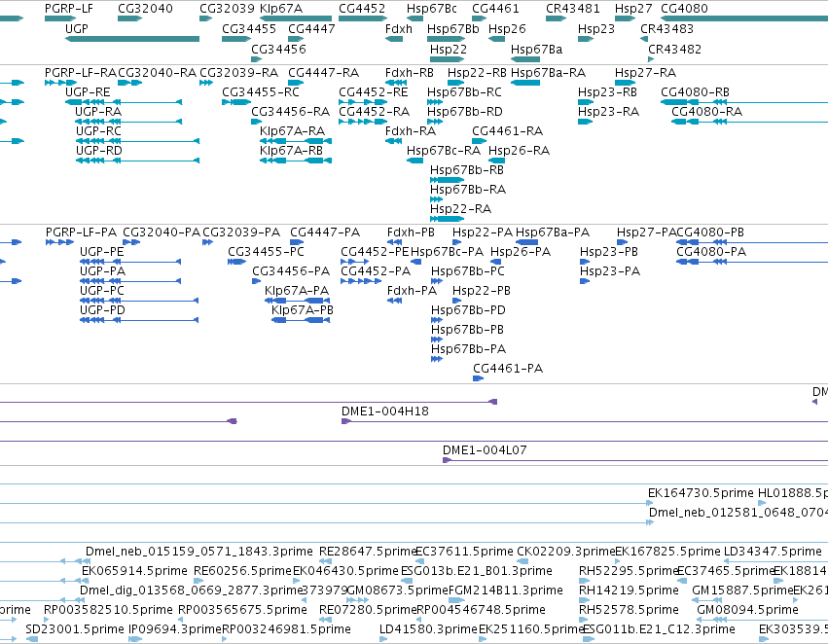Select protein CG4461-PA
This screenshot has height=644, width=828.
(x=508, y=368)
